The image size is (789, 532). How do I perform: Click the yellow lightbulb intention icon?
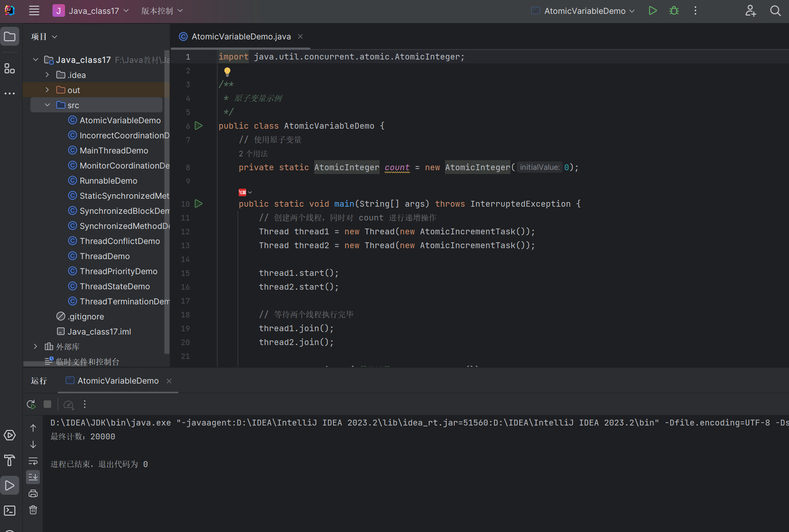point(227,72)
